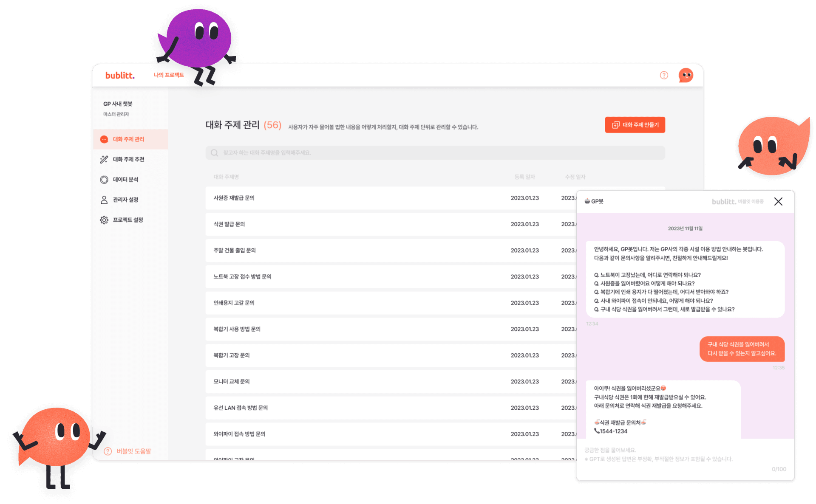The image size is (816, 504).
Task: Open the 나의 프로젝트 menu
Action: point(169,75)
